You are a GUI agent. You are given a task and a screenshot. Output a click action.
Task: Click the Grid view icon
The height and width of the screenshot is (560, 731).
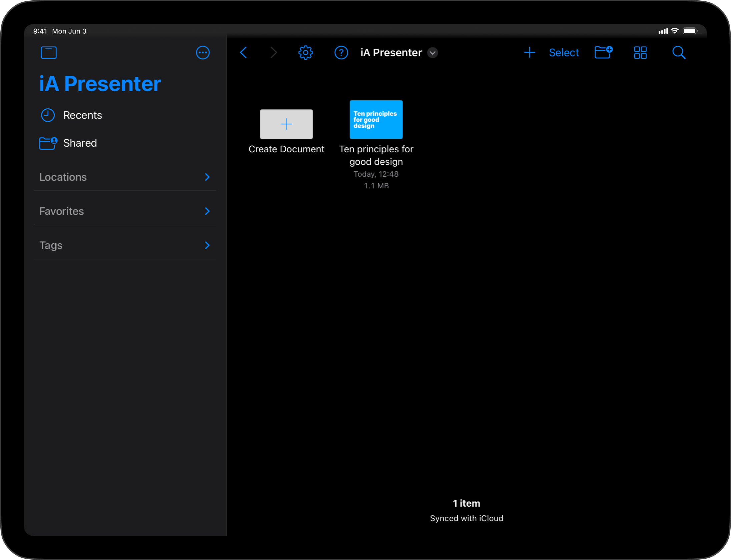coord(640,53)
